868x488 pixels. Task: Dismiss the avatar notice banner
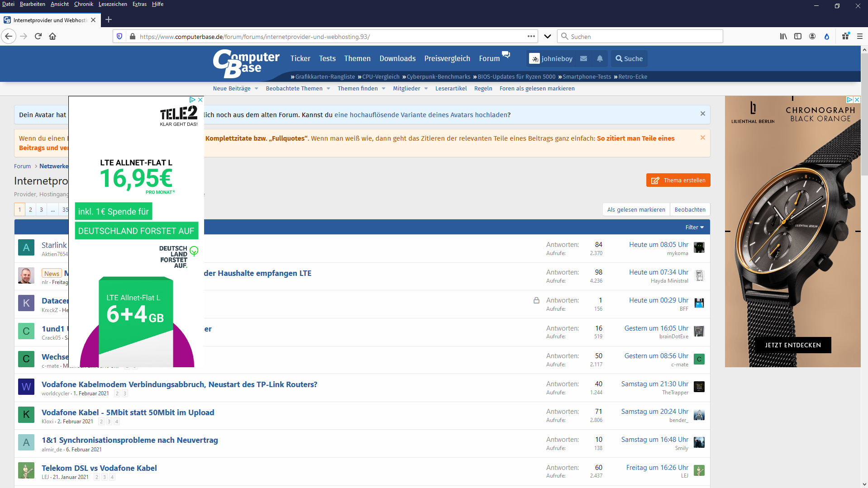(x=703, y=114)
